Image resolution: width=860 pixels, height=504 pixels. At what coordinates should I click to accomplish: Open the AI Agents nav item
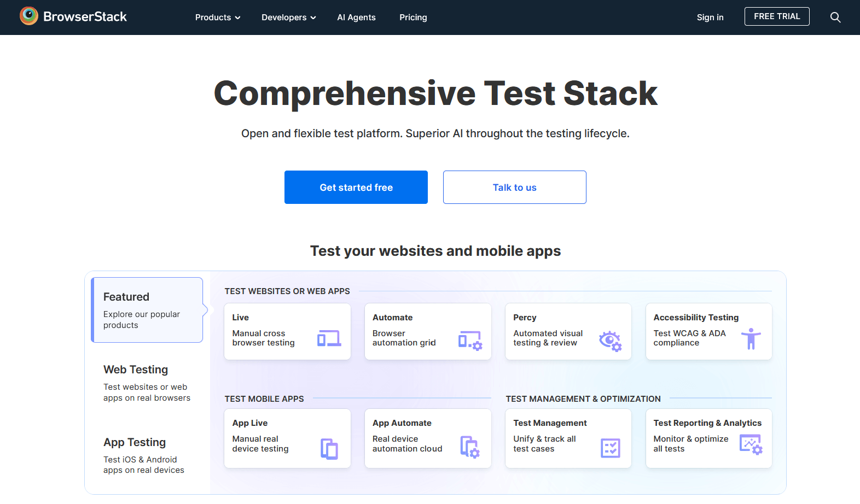pyautogui.click(x=356, y=17)
